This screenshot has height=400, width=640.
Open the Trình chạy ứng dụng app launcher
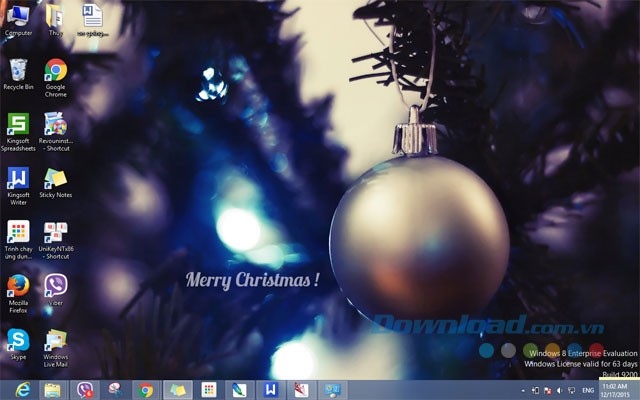18,240
